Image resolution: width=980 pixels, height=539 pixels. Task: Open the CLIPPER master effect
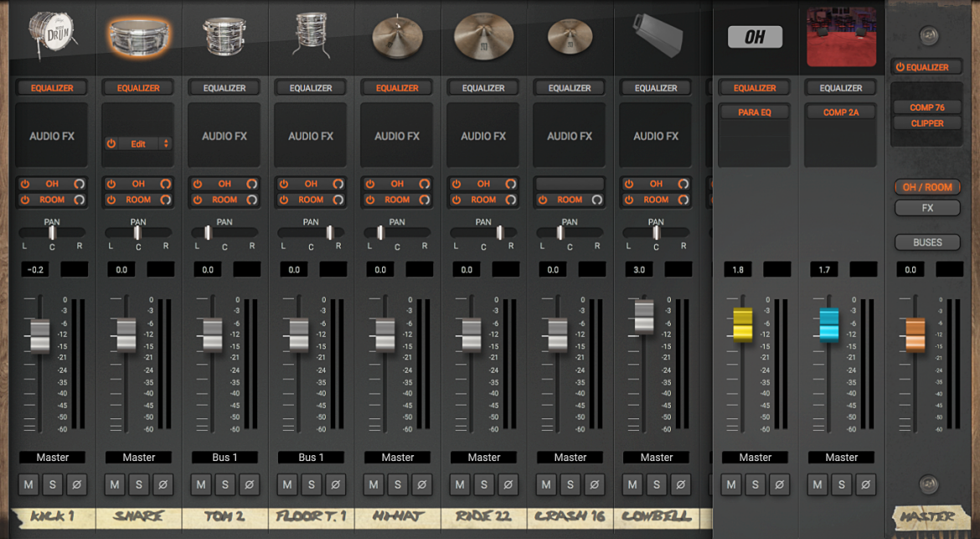(927, 123)
